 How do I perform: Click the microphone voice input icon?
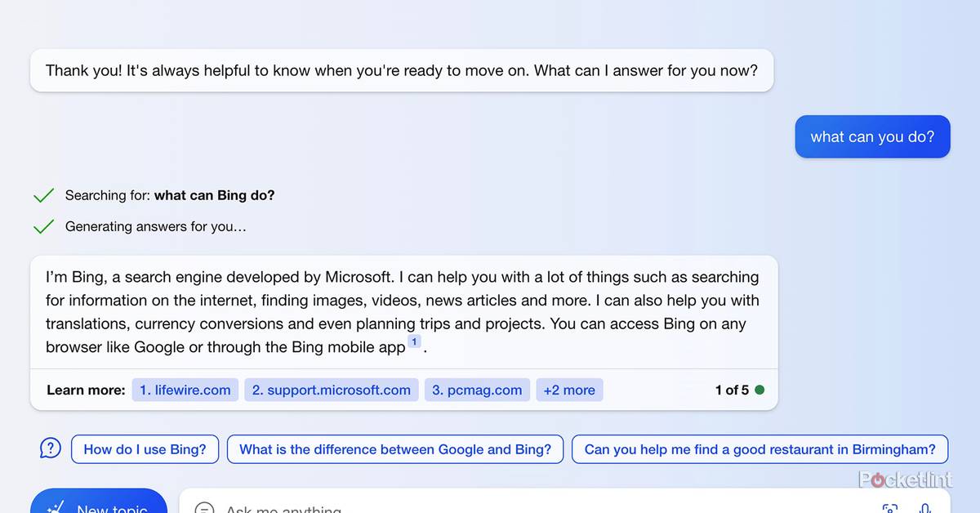point(926,507)
